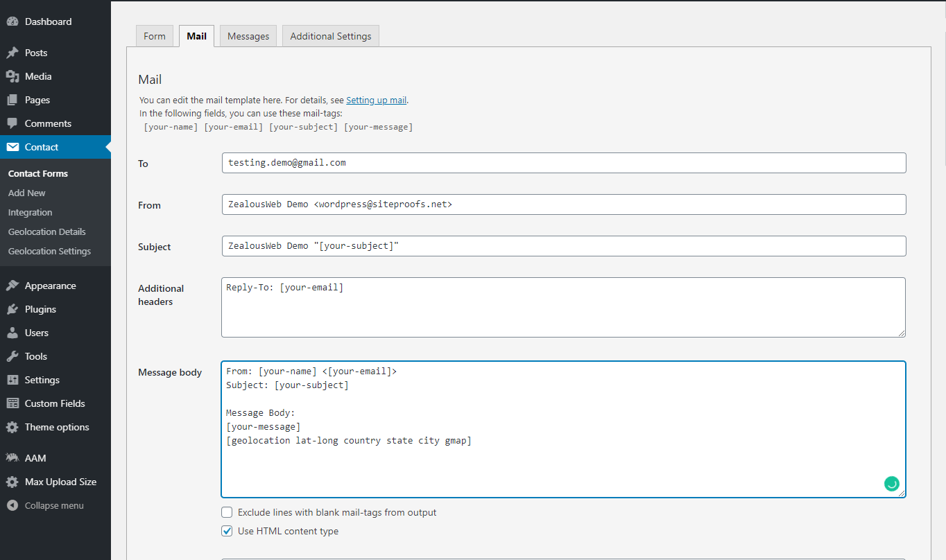Click the Comments speech bubble icon

(12, 123)
